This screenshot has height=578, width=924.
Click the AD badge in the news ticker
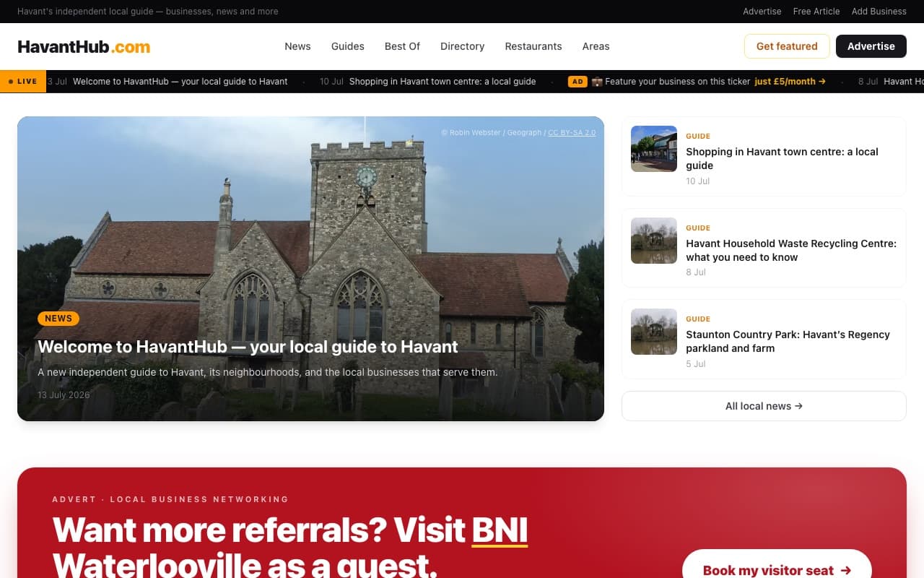(x=577, y=82)
